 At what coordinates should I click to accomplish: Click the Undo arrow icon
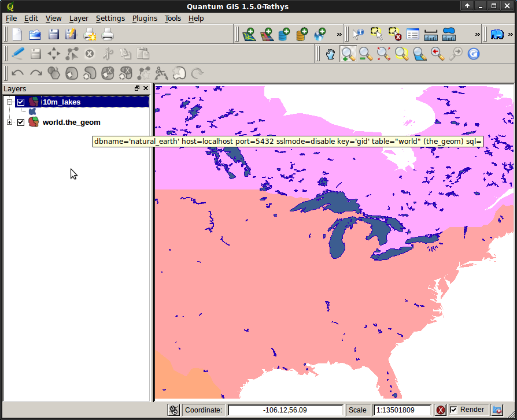[17, 73]
